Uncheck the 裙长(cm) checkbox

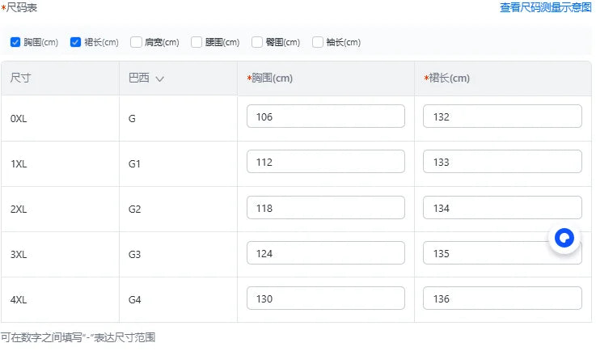76,42
